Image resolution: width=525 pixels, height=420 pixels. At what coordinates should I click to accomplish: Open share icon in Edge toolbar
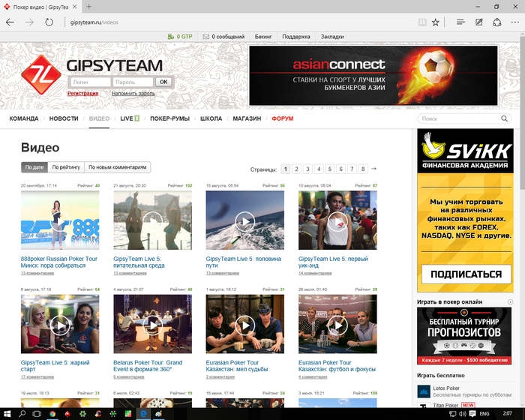(496, 22)
